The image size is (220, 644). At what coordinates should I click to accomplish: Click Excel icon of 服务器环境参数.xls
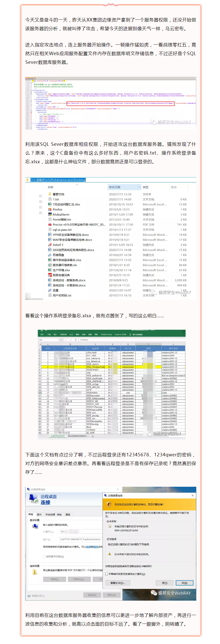click(x=50, y=265)
